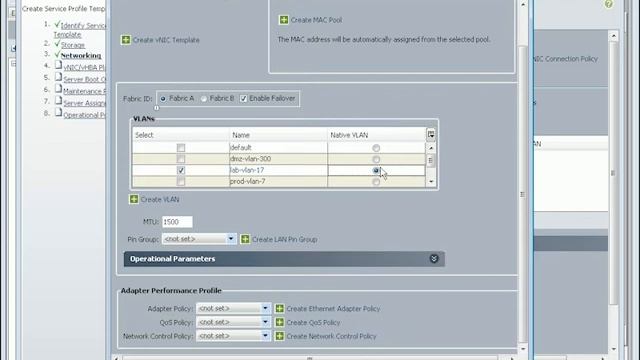Click the Create LAN Pin Group link
The height and width of the screenshot is (360, 640).
coord(284,240)
